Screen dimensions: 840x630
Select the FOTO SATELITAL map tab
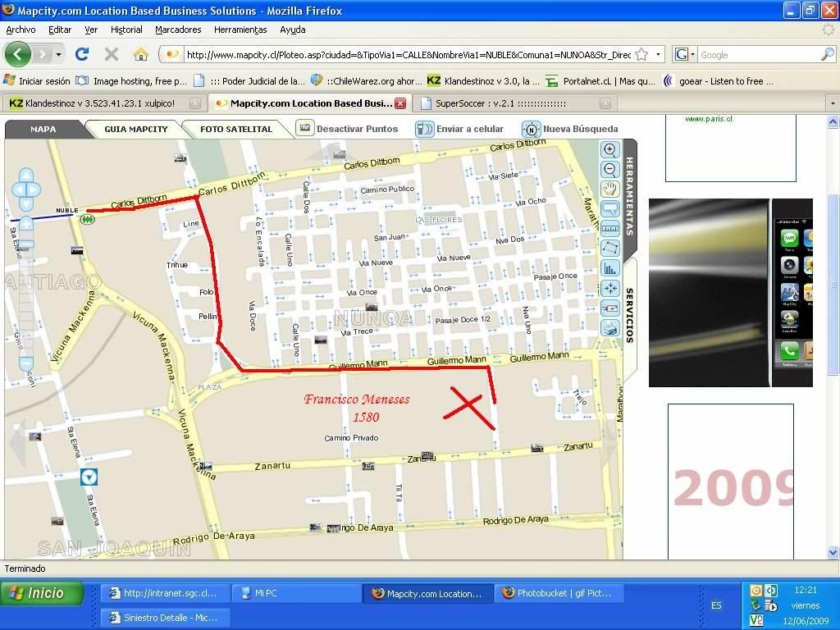point(236,129)
